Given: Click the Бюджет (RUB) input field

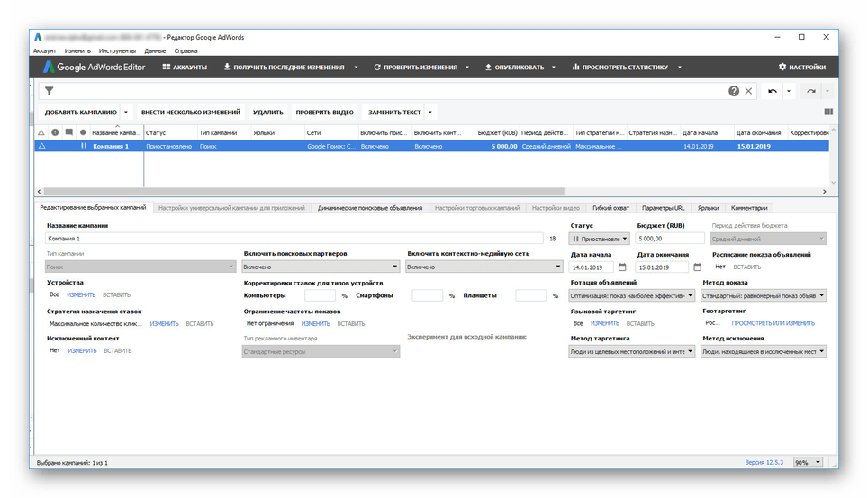Looking at the screenshot, I should coord(670,239).
